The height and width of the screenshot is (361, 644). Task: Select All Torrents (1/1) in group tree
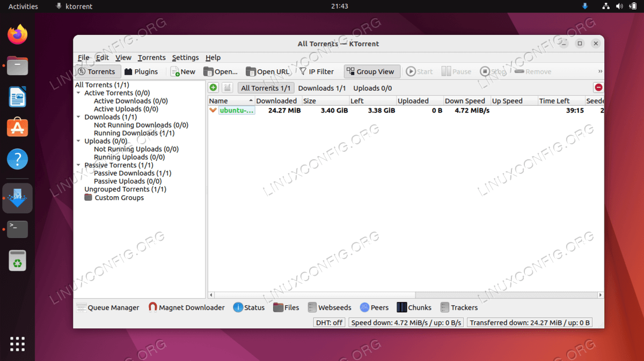[x=102, y=85]
